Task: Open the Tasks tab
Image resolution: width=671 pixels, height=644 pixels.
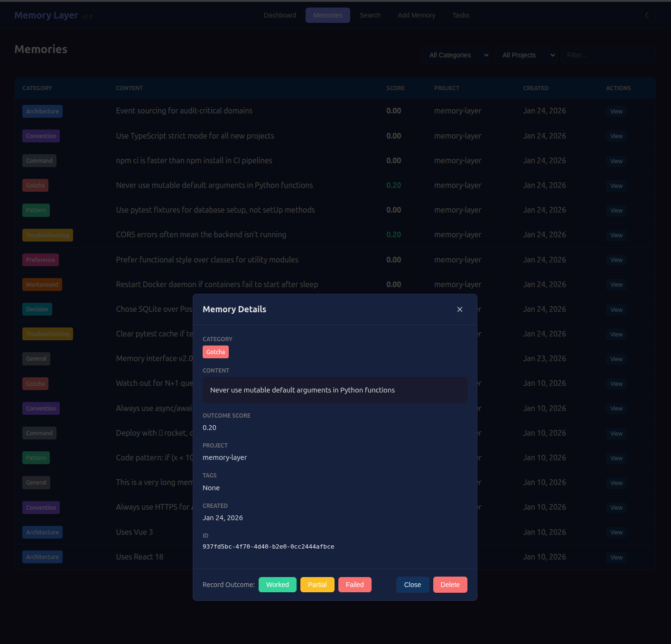Action: 461,15
